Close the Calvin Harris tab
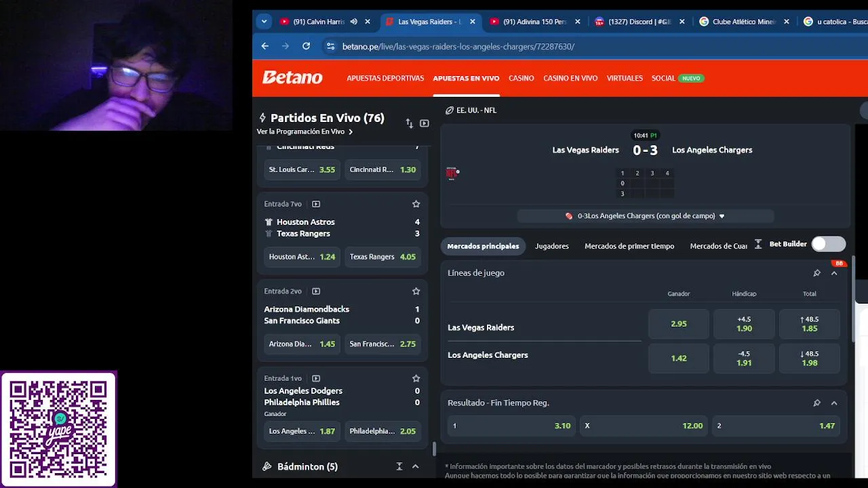 click(368, 22)
